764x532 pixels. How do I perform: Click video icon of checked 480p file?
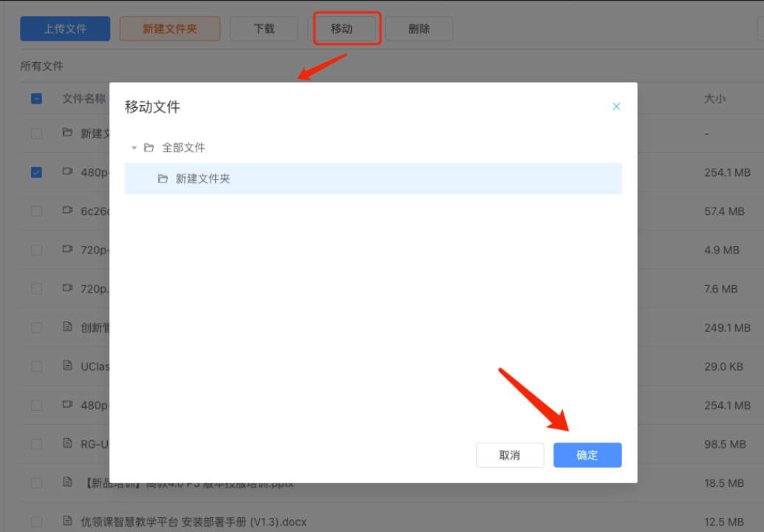68,171
